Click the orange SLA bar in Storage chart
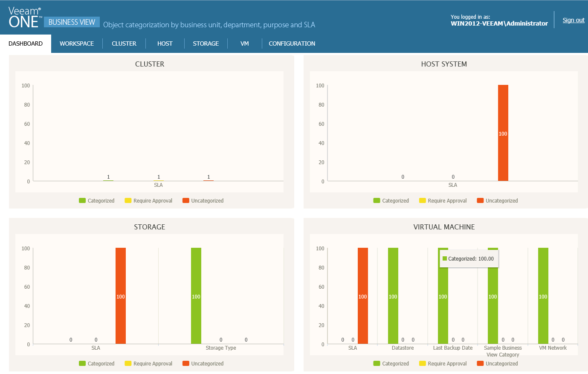This screenshot has width=588, height=374. [x=121, y=296]
